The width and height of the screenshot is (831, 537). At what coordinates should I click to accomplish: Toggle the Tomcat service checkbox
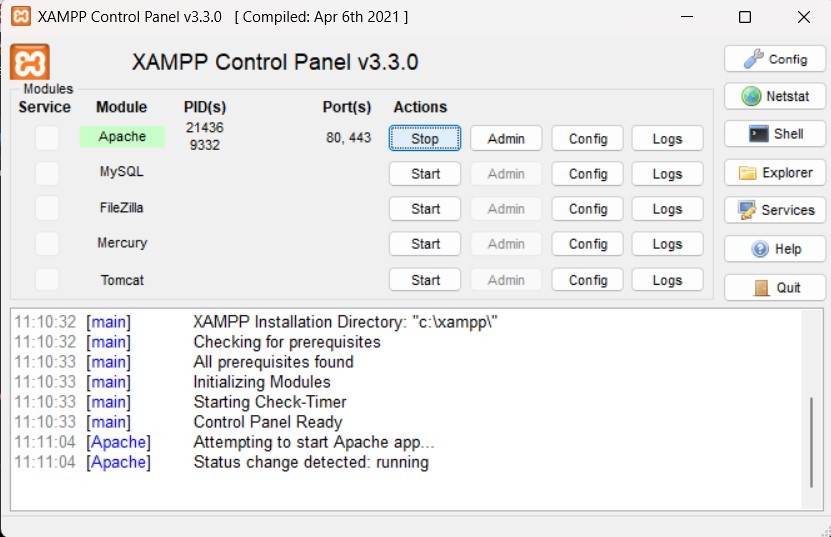point(47,280)
